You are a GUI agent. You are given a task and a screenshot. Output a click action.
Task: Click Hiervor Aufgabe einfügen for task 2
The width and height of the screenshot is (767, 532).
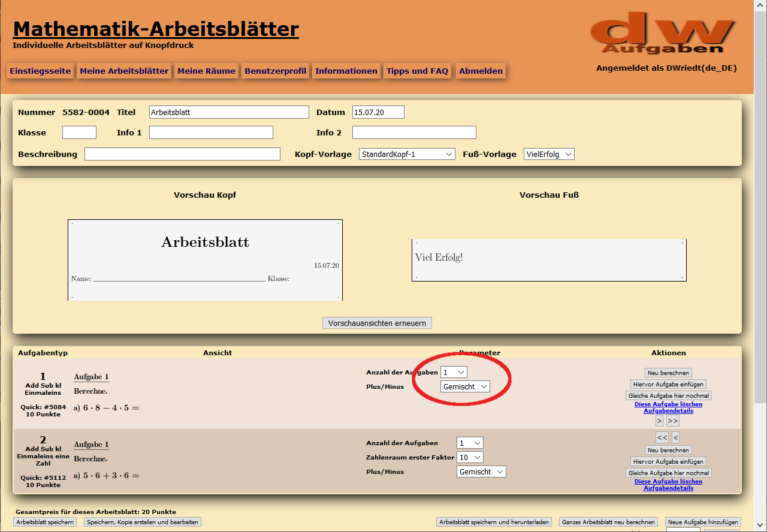668,461
